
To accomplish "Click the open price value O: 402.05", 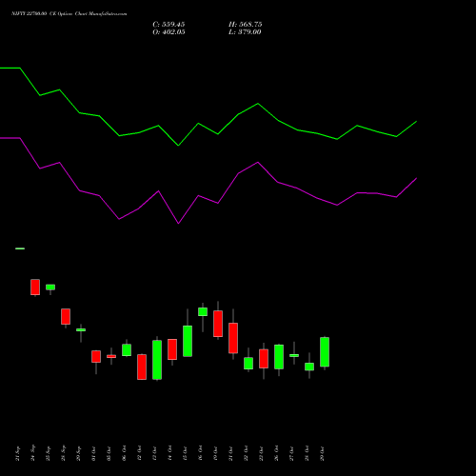I will pyautogui.click(x=169, y=32).
